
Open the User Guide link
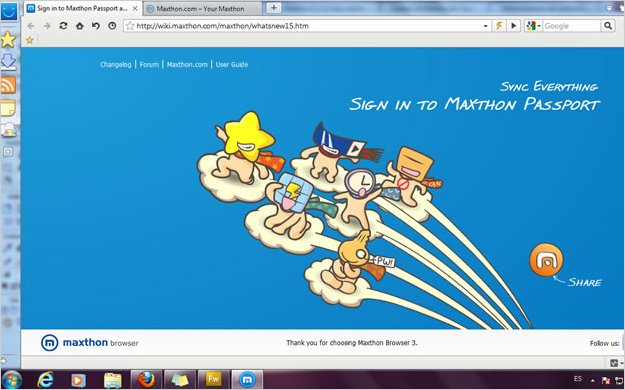click(x=232, y=64)
